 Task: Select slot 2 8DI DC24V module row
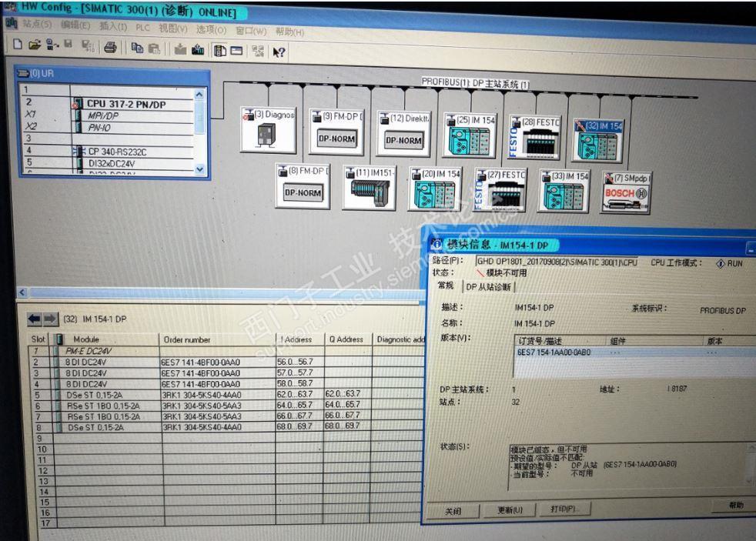point(226,362)
